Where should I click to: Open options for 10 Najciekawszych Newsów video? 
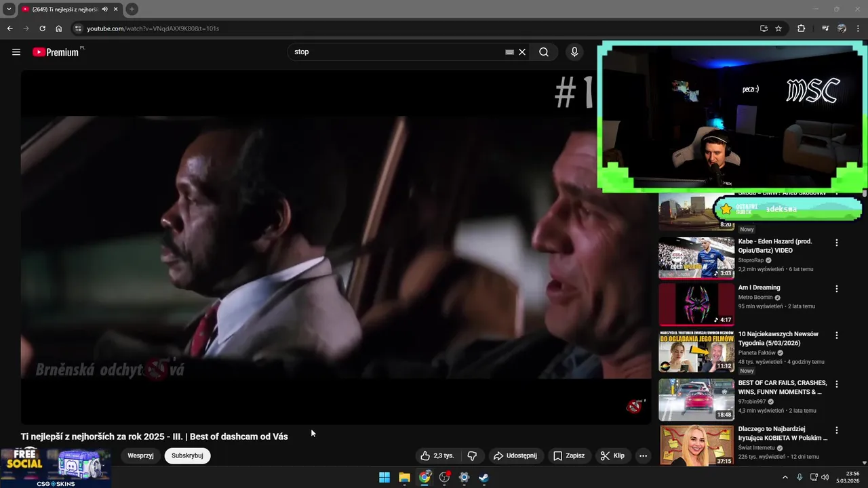click(x=836, y=335)
